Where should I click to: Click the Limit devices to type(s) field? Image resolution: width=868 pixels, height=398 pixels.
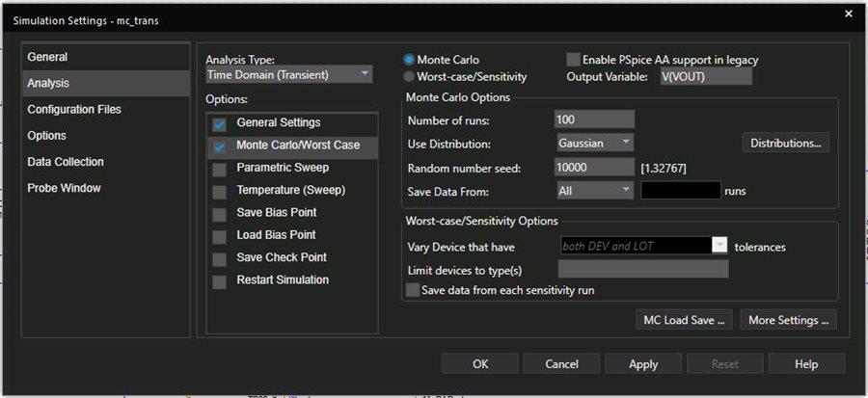coord(642,269)
